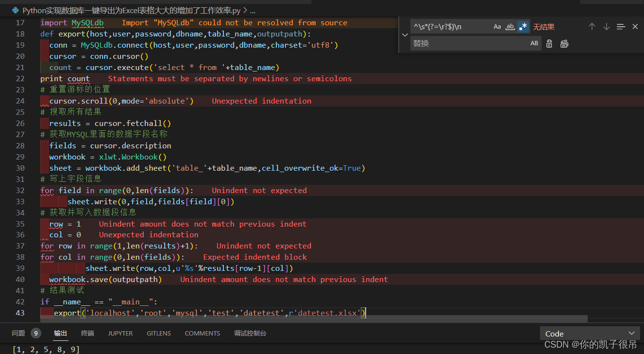Toggle the Find in Selection icon
644x354 pixels.
pyautogui.click(x=621, y=26)
